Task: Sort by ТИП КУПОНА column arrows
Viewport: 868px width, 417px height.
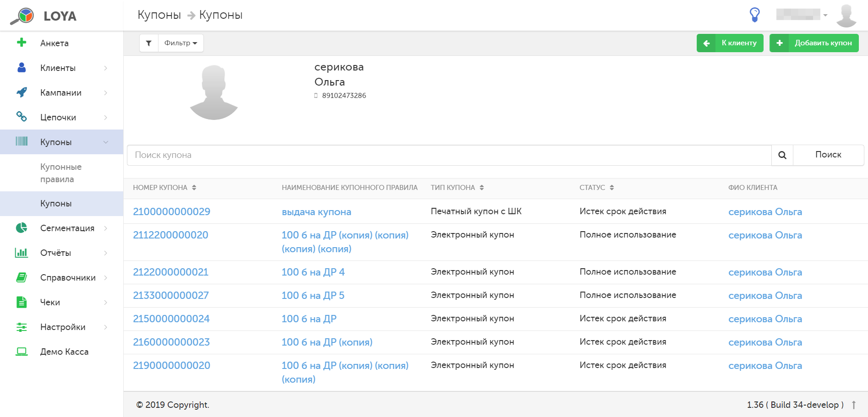Action: (x=482, y=188)
